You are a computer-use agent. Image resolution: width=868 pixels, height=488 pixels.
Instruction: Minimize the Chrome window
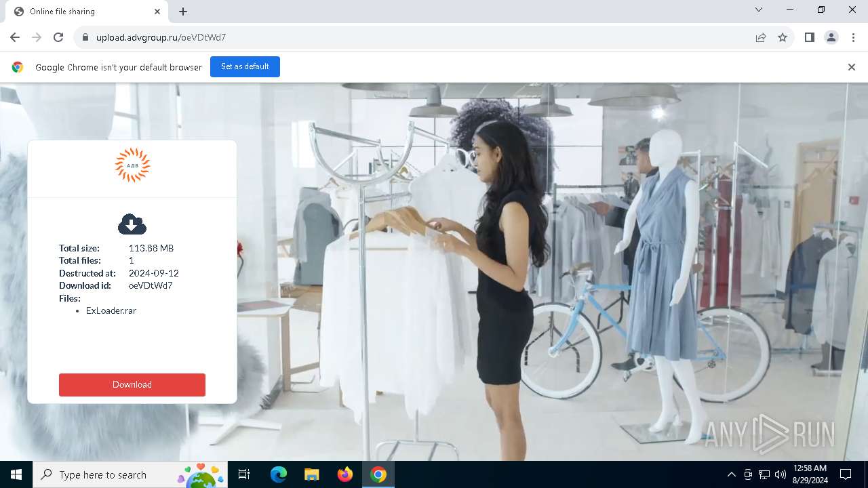(x=790, y=9)
